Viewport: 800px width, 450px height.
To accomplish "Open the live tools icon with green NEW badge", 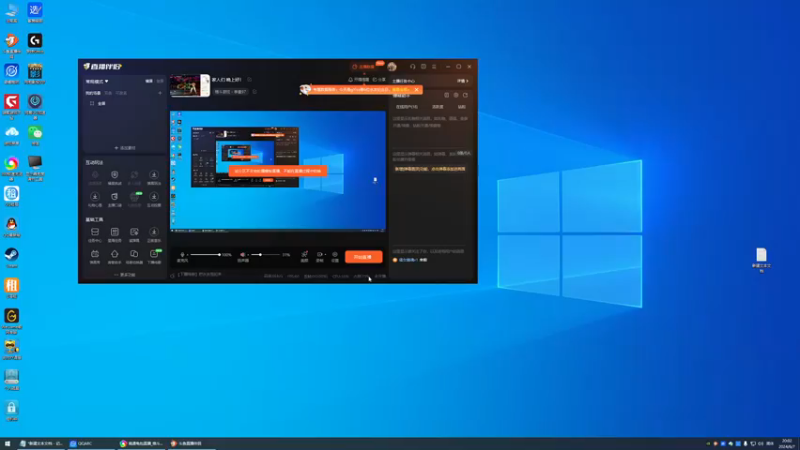I will point(154,256).
